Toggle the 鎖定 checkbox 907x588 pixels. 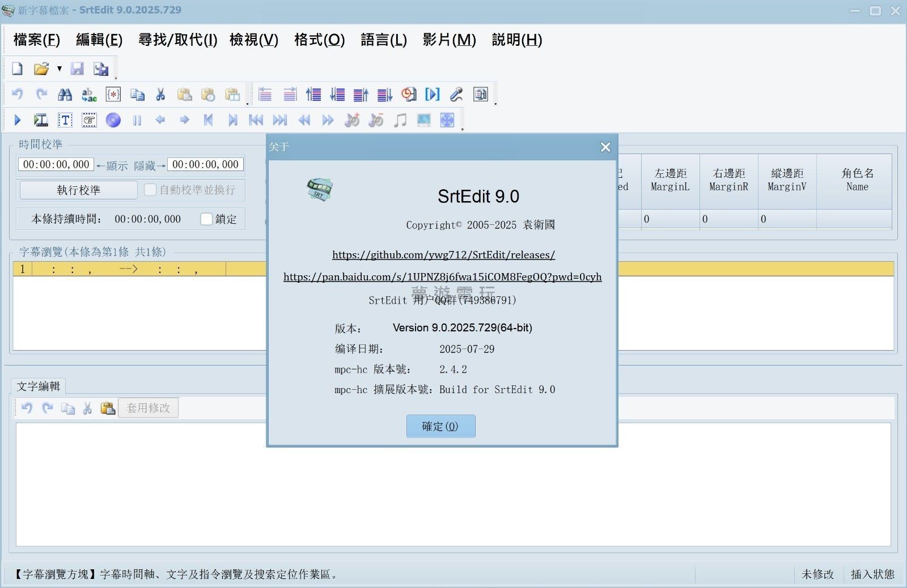[x=207, y=219]
